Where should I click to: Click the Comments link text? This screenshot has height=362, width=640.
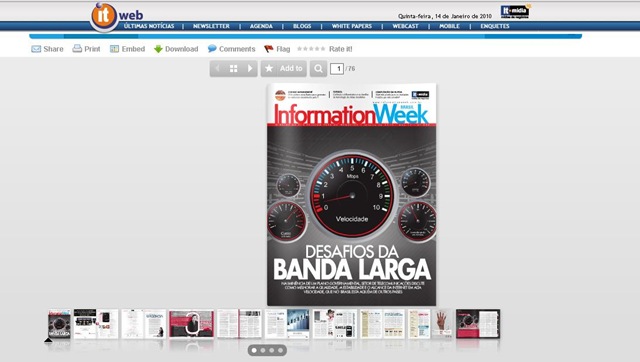pos(237,49)
